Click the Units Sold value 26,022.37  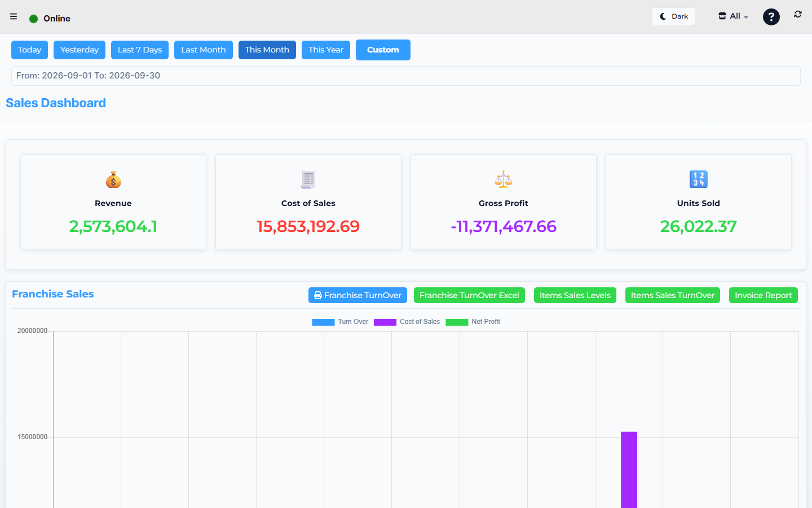click(699, 226)
